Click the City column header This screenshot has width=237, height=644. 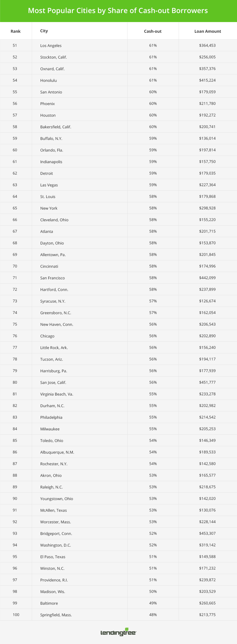click(44, 31)
